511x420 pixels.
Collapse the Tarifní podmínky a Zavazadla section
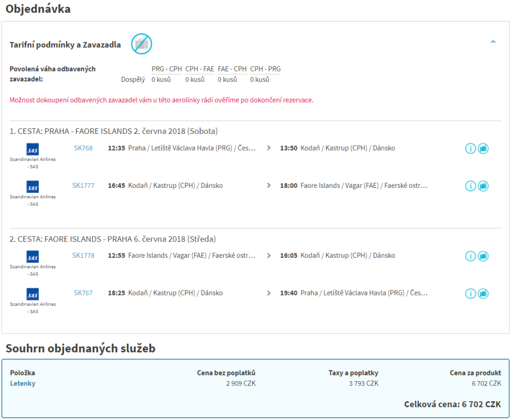[x=493, y=42]
